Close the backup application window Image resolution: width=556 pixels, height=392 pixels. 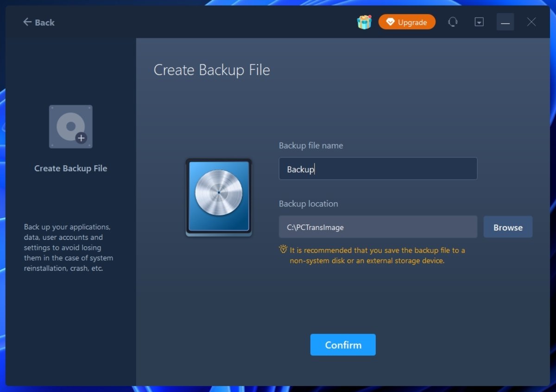click(531, 22)
